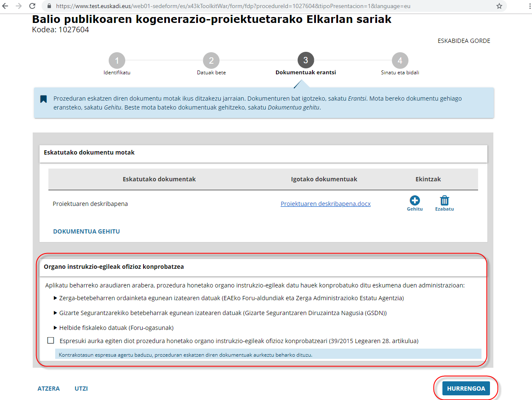Go to step 2 Datuak bete
The height and width of the screenshot is (400, 532).
(x=211, y=61)
